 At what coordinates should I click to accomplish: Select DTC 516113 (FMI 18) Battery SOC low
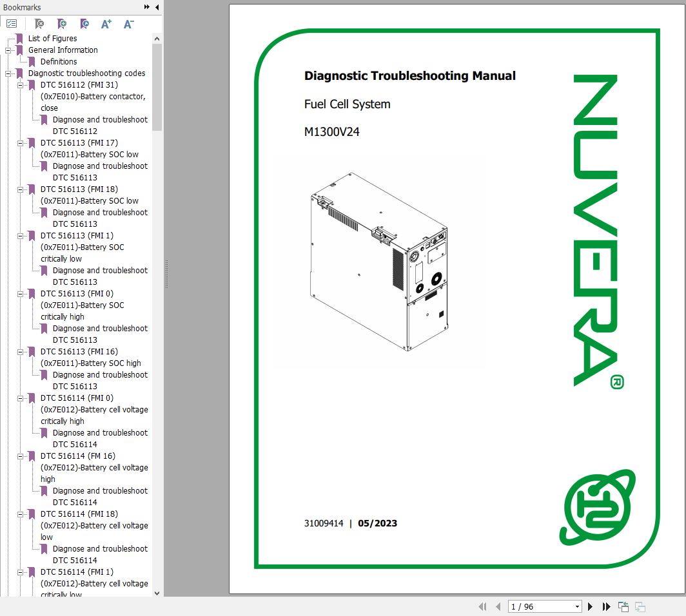(x=90, y=195)
